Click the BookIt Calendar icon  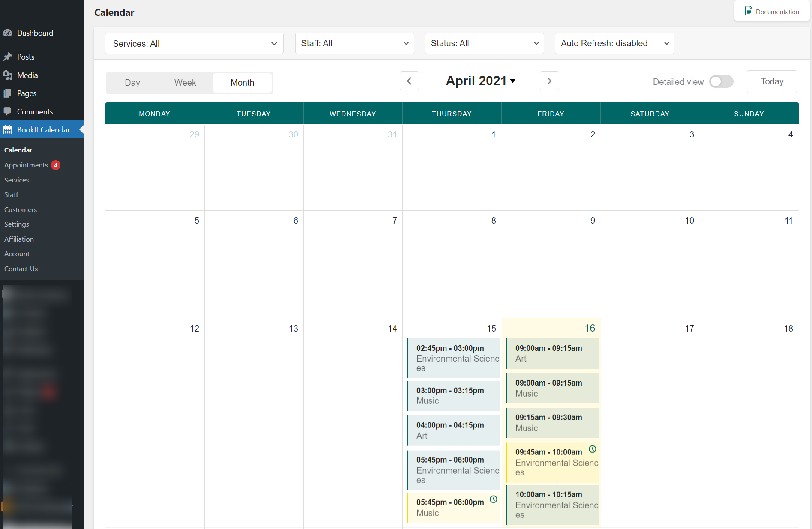click(7, 129)
